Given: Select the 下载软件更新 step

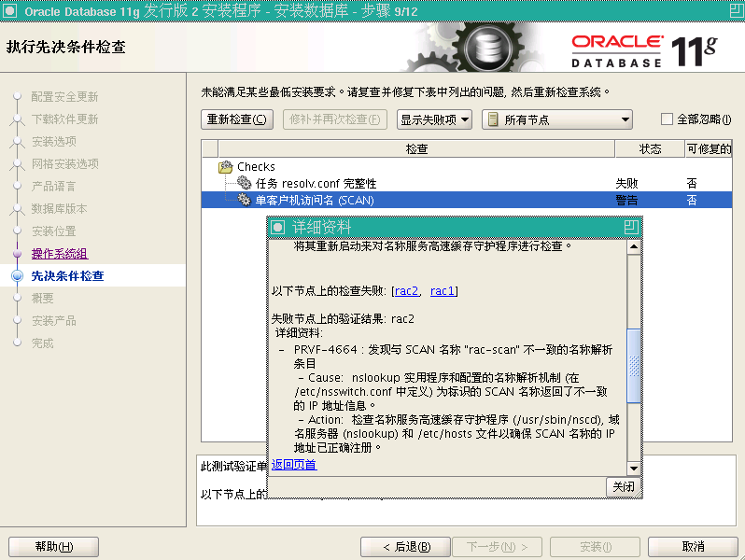Looking at the screenshot, I should coord(64,119).
